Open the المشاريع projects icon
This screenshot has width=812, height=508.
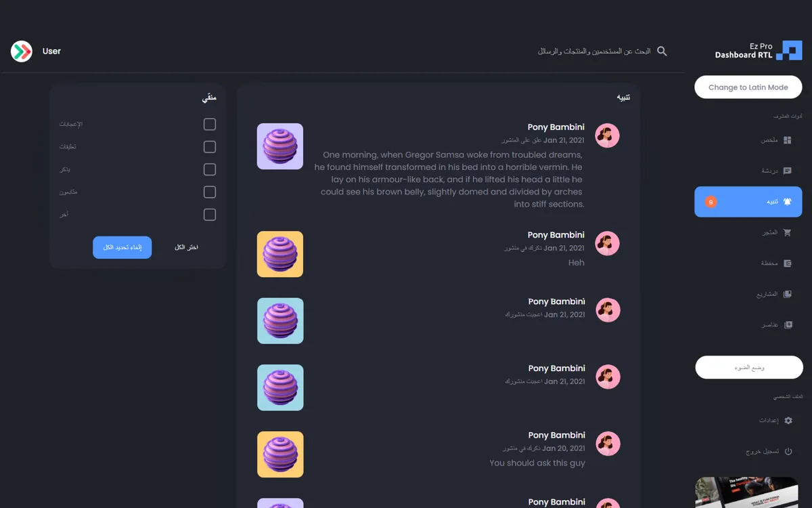click(x=787, y=295)
